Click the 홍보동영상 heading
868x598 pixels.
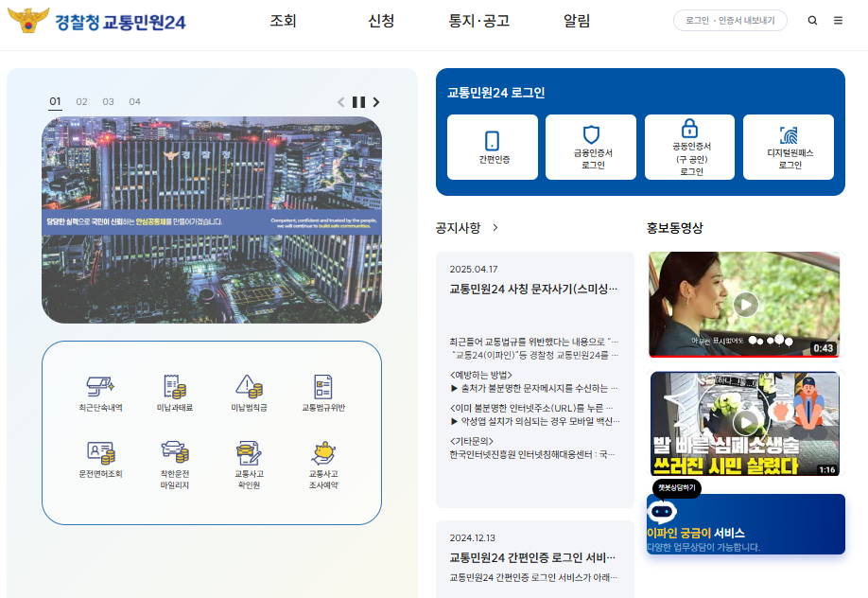pos(675,228)
